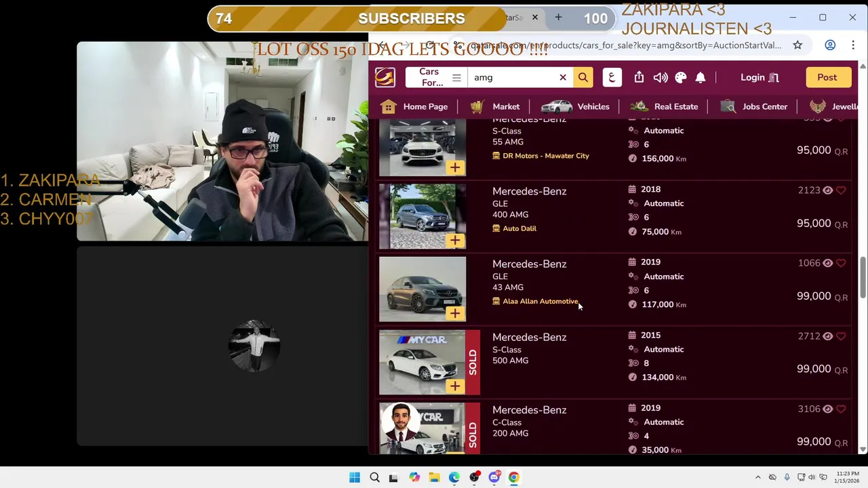Click the eye views icon beside 1066
868x488 pixels.
point(827,263)
